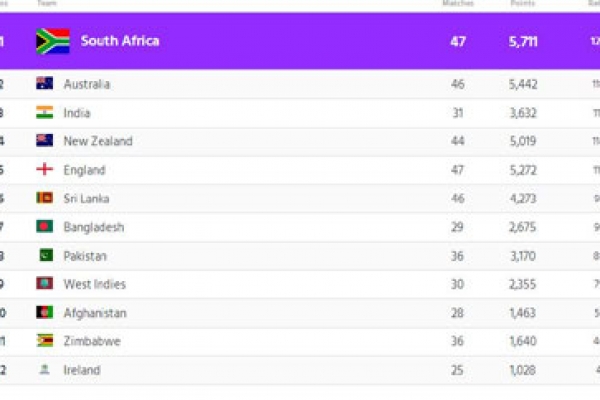Open the Australia team link
Screen dimensions: 600x400
[x=87, y=84]
